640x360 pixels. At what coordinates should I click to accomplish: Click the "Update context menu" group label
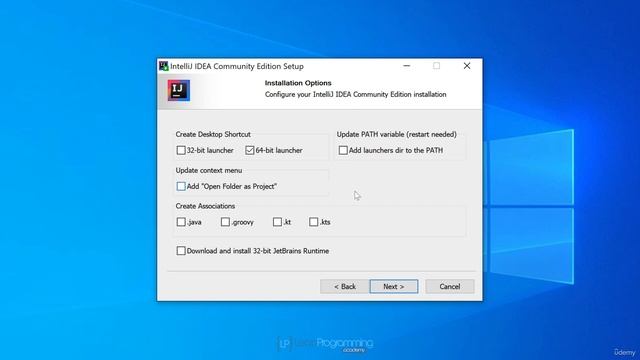(x=209, y=170)
